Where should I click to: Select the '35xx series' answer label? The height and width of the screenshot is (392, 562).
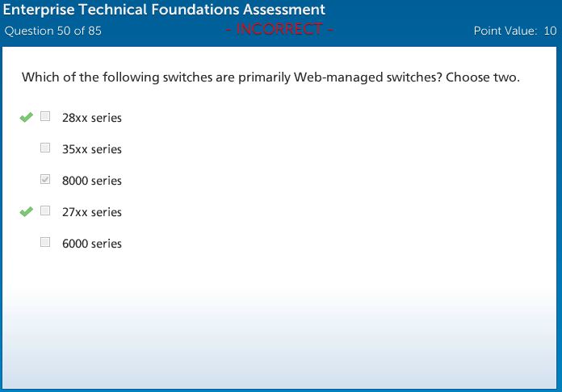click(91, 149)
